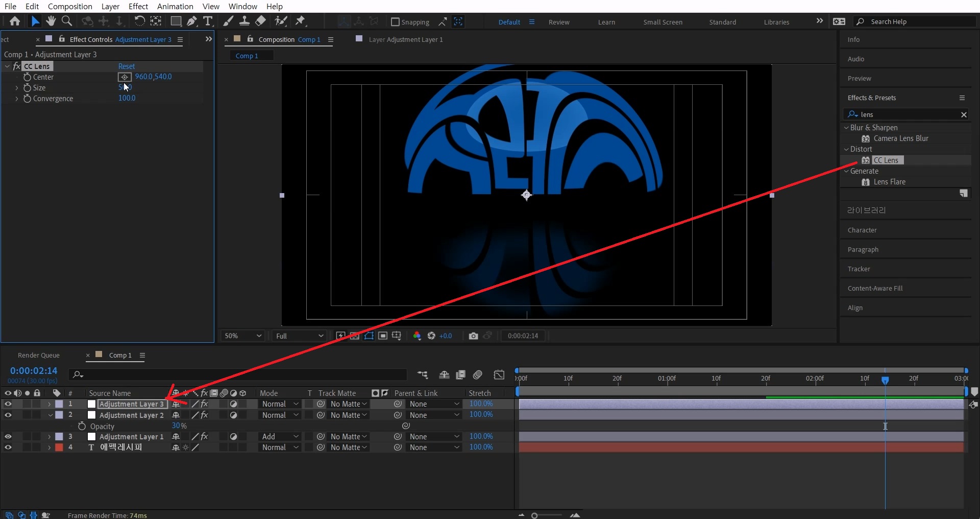The image size is (980, 519).
Task: Select the Pen tool
Action: (192, 21)
